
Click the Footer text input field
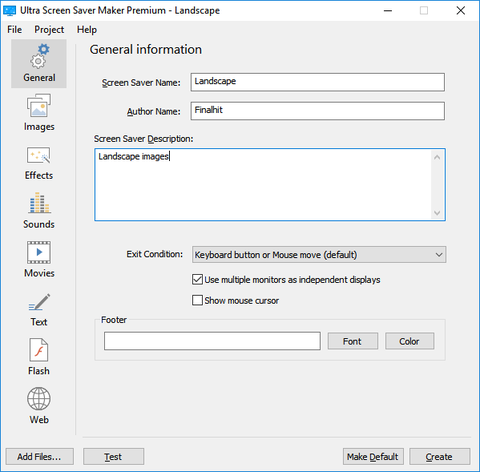tap(212, 341)
